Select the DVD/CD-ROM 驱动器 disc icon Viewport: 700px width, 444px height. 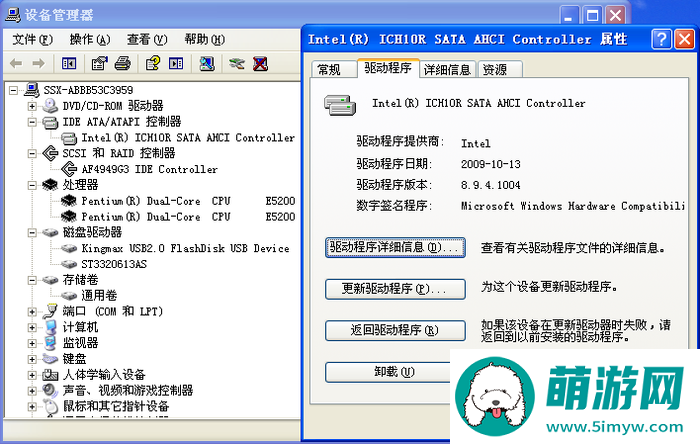50,106
